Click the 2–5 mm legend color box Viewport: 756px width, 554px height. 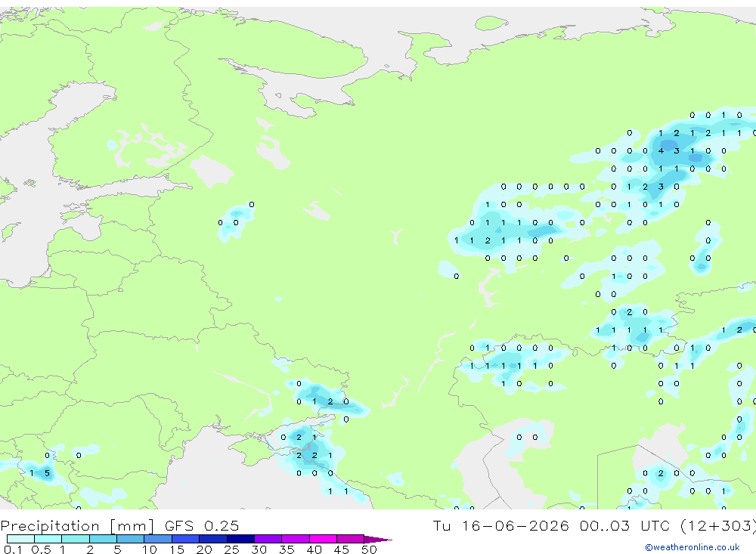tap(103, 539)
